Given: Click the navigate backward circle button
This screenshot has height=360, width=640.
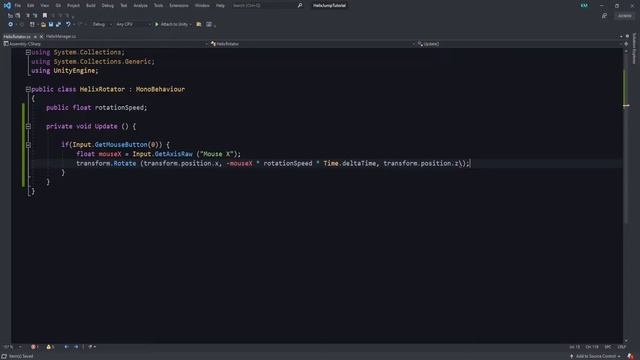Looking at the screenshot, I should (11, 24).
